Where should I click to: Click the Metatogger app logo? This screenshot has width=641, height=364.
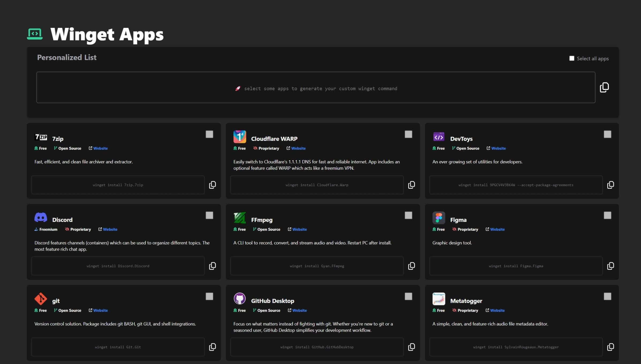439,299
